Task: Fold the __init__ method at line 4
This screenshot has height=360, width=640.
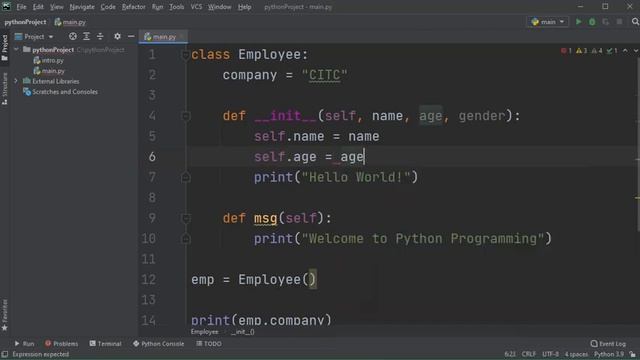Action: coord(185,116)
